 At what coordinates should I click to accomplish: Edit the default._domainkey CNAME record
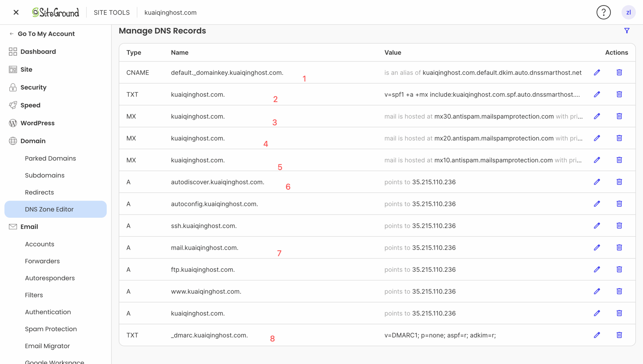(x=597, y=73)
